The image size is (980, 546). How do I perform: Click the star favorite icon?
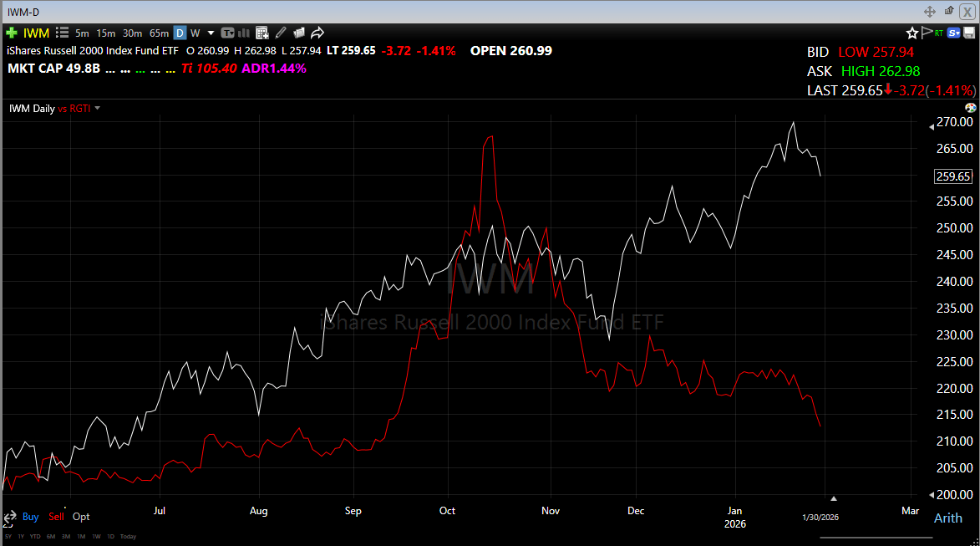pos(911,33)
